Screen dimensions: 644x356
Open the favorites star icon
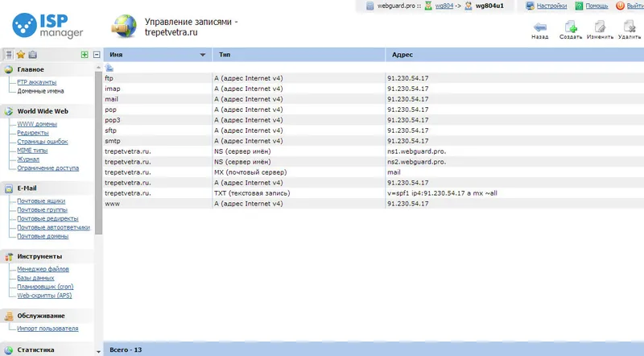[x=21, y=54]
